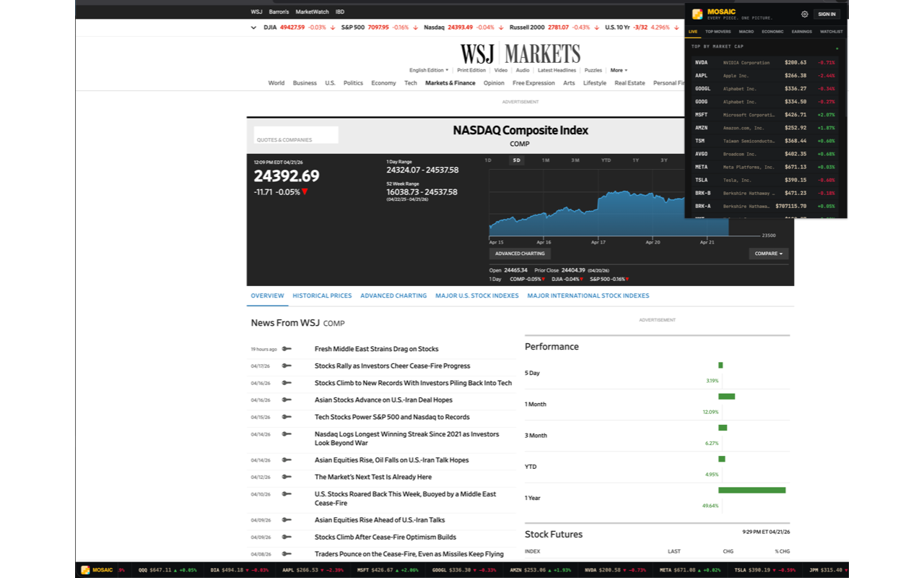Image resolution: width=924 pixels, height=578 pixels.
Task: Open the Earnings tab in Mosaic
Action: 801,32
